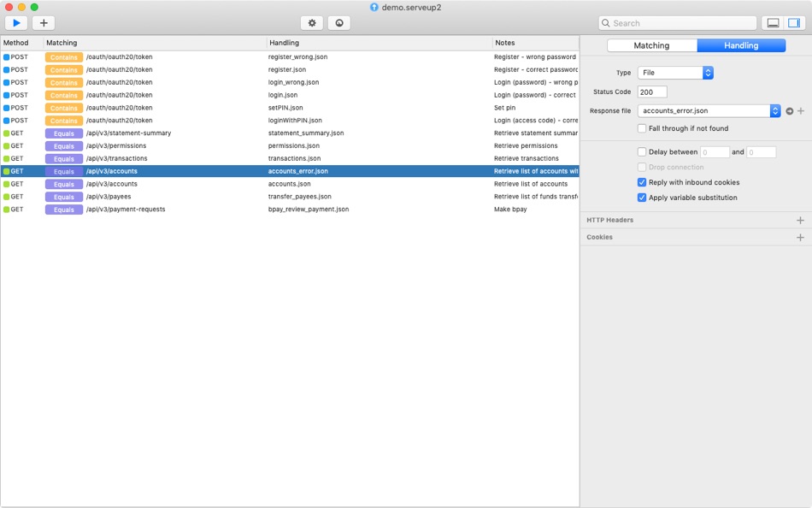The width and height of the screenshot is (812, 508).
Task: Click the 'Make bpay' note
Action: click(510, 210)
